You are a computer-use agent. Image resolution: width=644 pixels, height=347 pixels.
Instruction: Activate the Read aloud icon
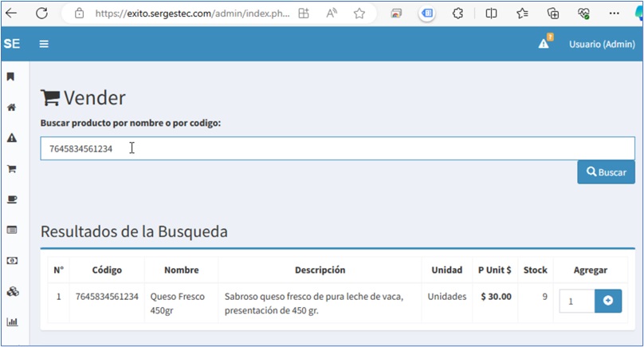(332, 13)
